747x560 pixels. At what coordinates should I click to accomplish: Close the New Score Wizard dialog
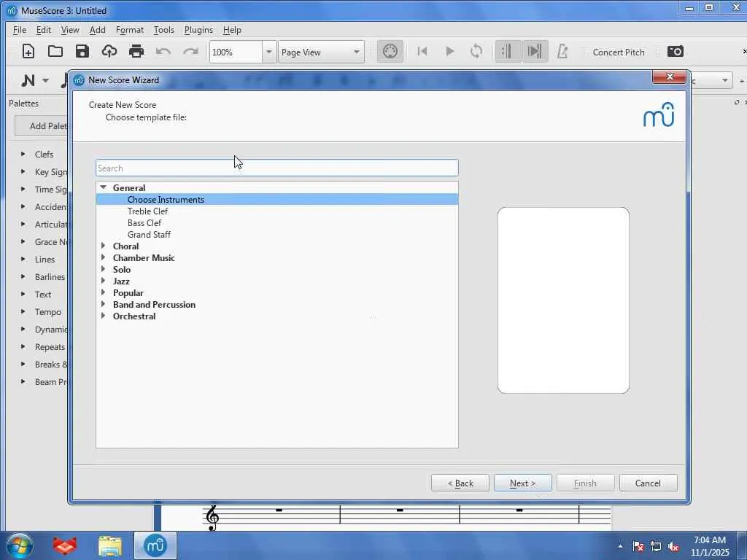tap(670, 77)
